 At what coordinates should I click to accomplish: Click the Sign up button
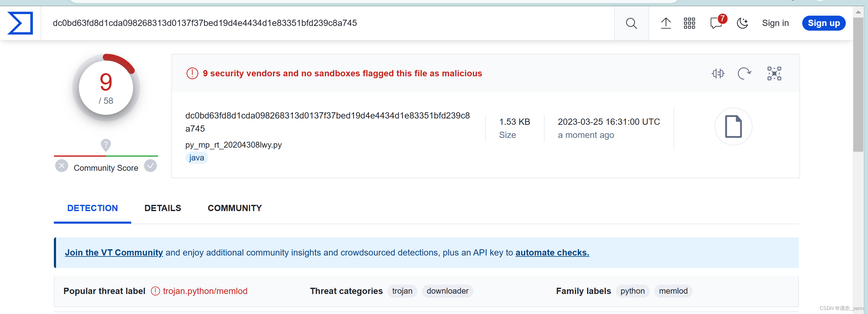coord(824,23)
